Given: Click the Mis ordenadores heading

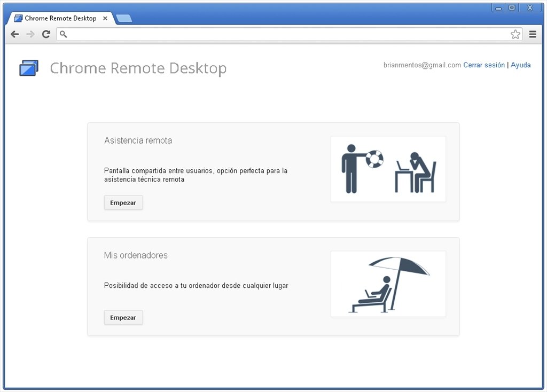Looking at the screenshot, I should pyautogui.click(x=136, y=255).
